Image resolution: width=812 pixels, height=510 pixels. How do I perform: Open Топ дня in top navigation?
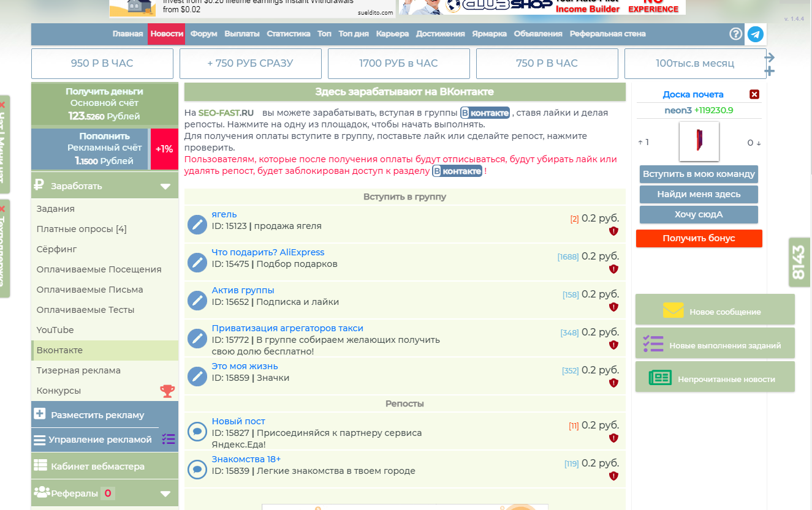(x=354, y=34)
